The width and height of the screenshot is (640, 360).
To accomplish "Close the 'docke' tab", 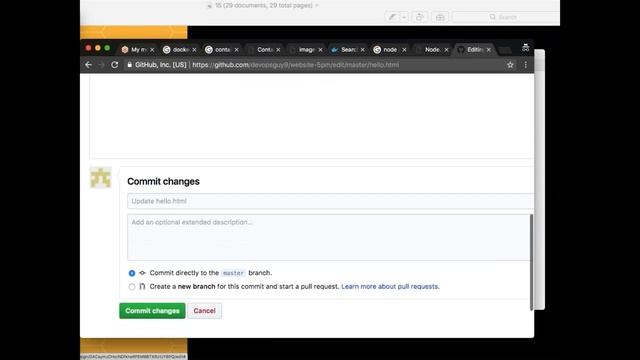I will pyautogui.click(x=194, y=50).
